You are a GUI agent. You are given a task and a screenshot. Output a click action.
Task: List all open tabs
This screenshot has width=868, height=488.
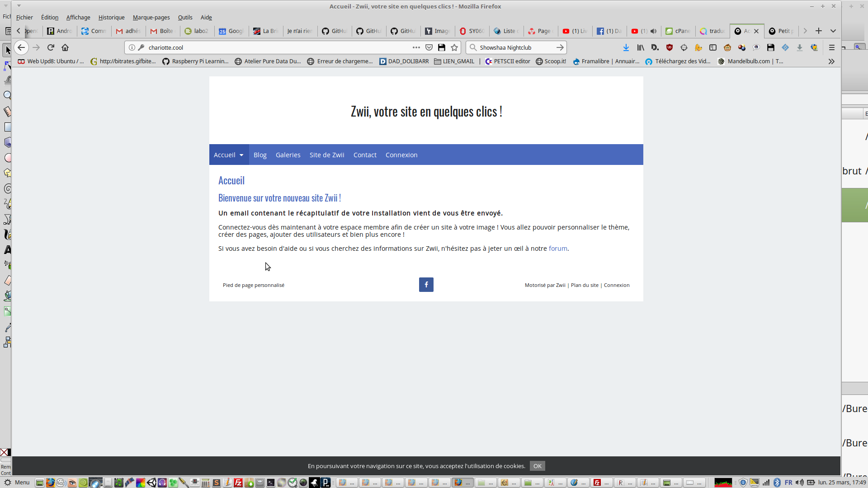coord(833,31)
